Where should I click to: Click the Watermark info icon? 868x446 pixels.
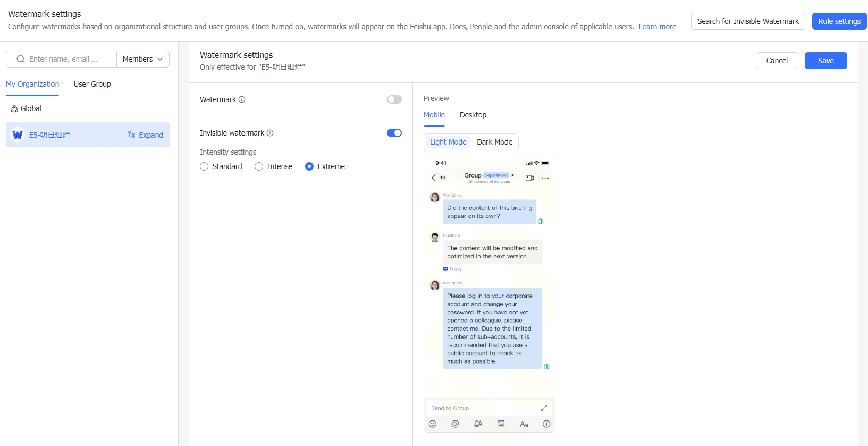242,99
